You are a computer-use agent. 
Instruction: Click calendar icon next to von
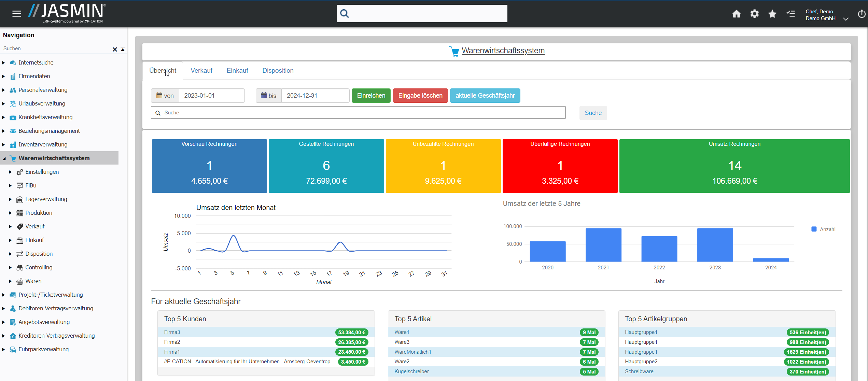coord(159,96)
